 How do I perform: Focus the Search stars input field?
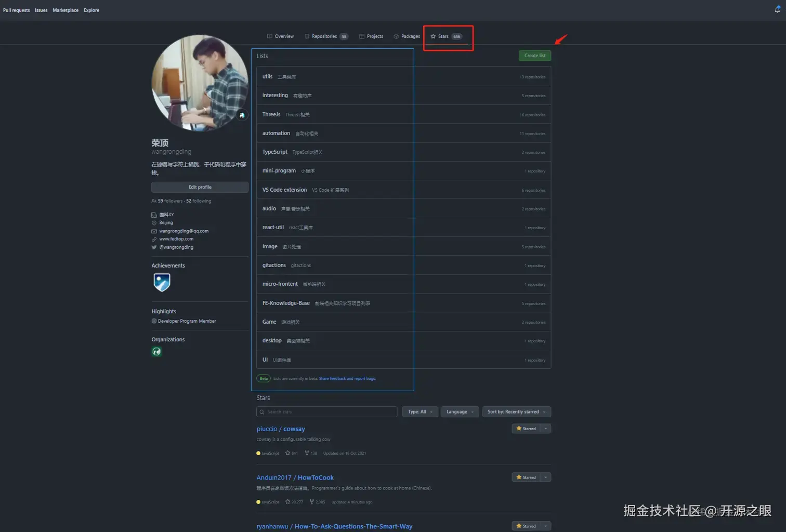327,412
